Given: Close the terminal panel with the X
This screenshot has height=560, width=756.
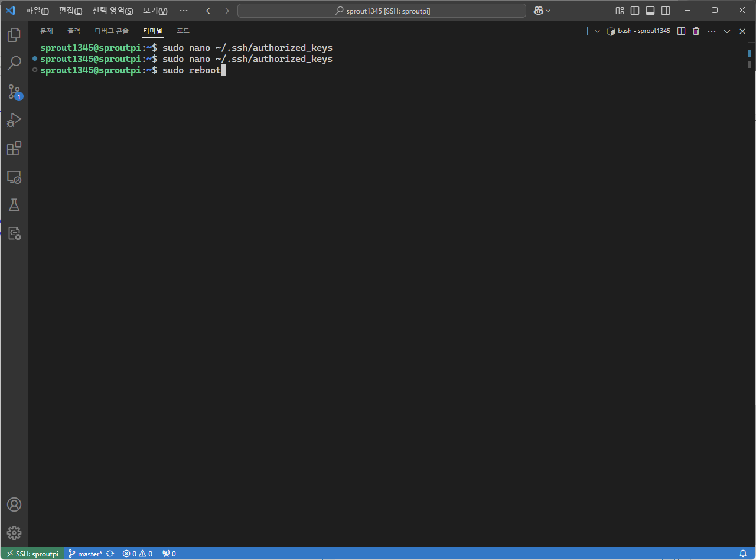Looking at the screenshot, I should coord(742,31).
